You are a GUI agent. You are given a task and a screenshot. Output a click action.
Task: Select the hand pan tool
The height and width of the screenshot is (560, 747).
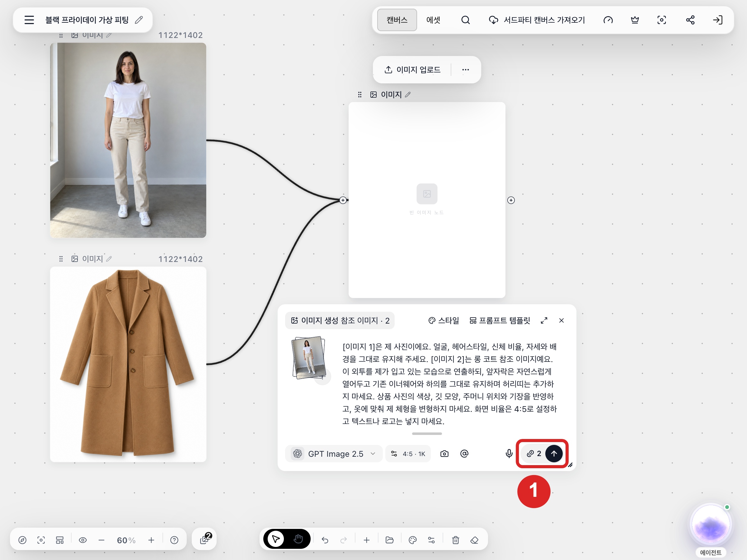coord(298,539)
